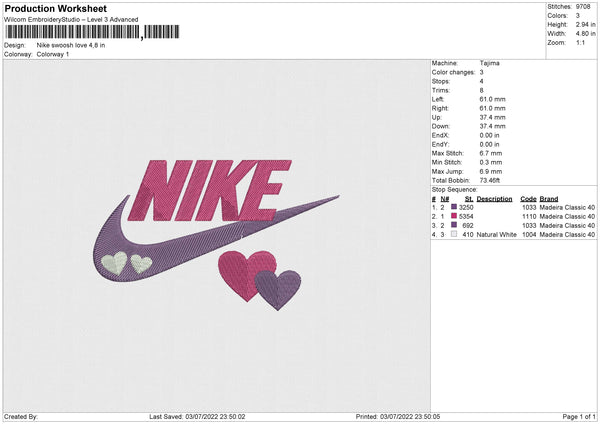Click the smaller white heart on the swoosh

pyautogui.click(x=141, y=264)
